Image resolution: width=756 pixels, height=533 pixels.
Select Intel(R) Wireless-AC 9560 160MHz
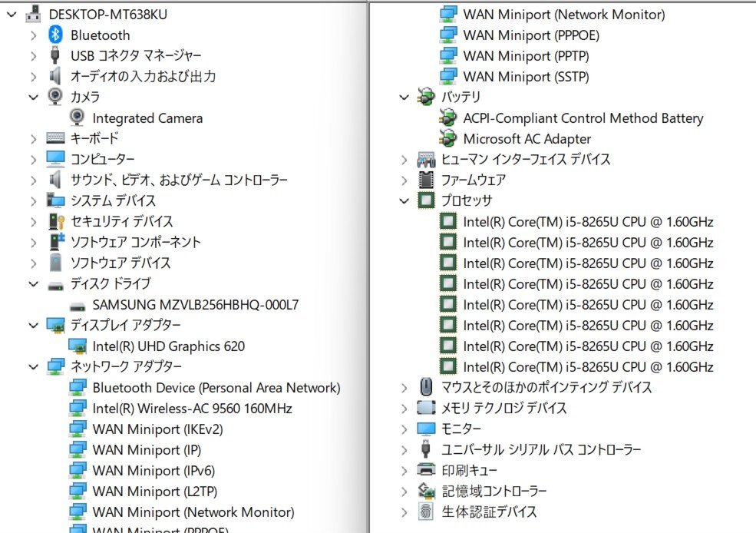coord(192,409)
